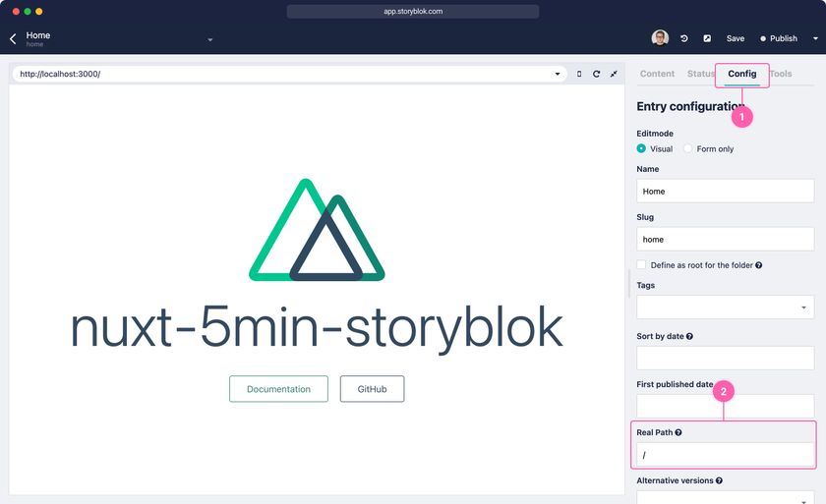Open the GitHub button in preview

click(372, 389)
